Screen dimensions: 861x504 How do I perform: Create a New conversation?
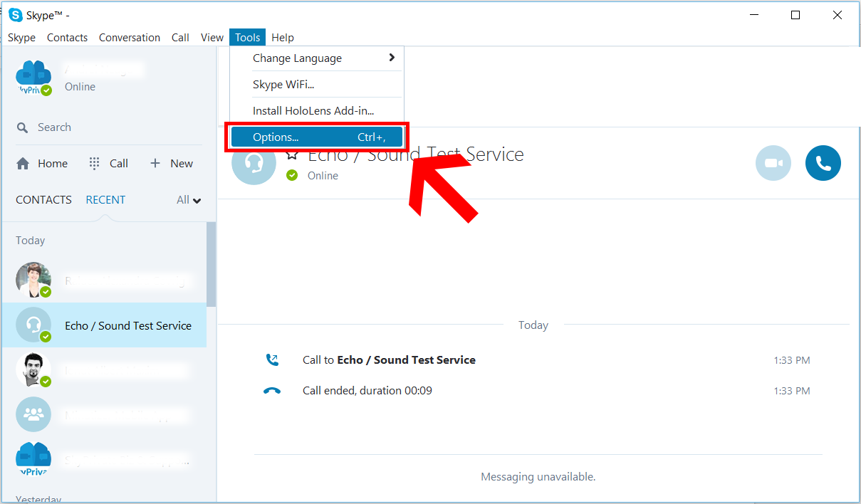pos(172,164)
